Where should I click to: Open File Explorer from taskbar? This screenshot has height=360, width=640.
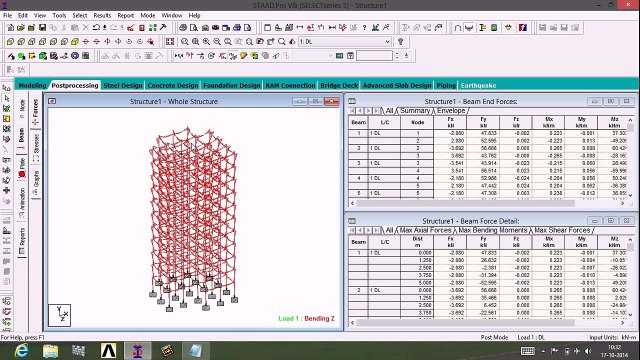[x=51, y=351]
